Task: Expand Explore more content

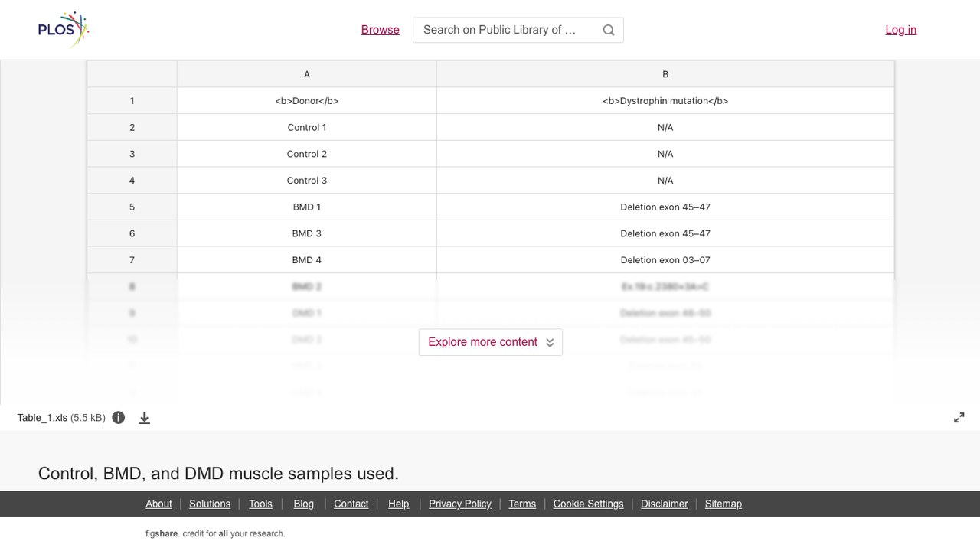Action: [x=491, y=342]
